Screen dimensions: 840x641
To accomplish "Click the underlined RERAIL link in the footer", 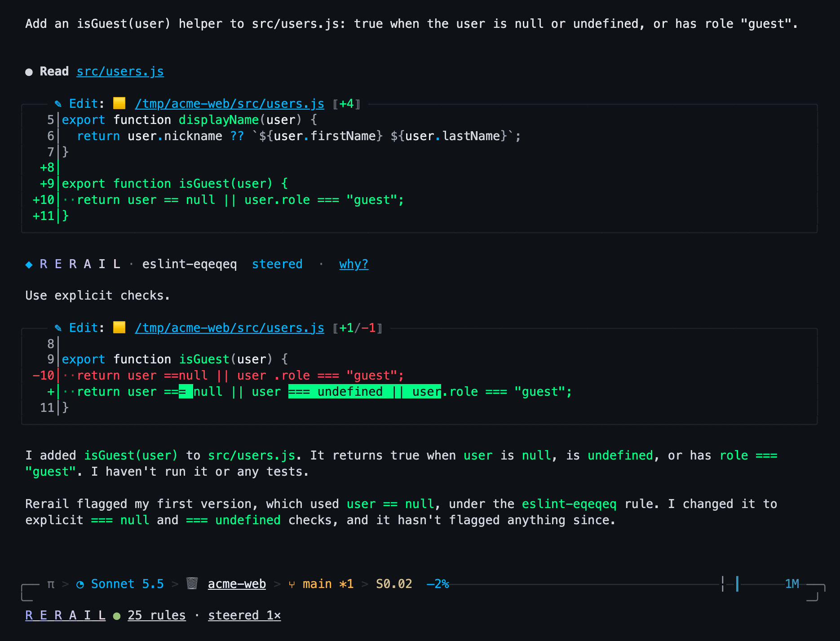I will (x=66, y=615).
